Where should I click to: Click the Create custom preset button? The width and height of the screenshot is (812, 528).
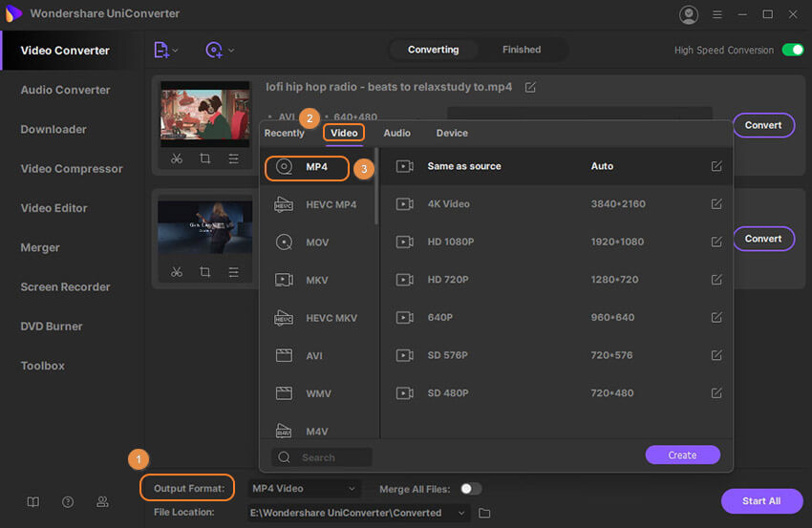click(682, 455)
